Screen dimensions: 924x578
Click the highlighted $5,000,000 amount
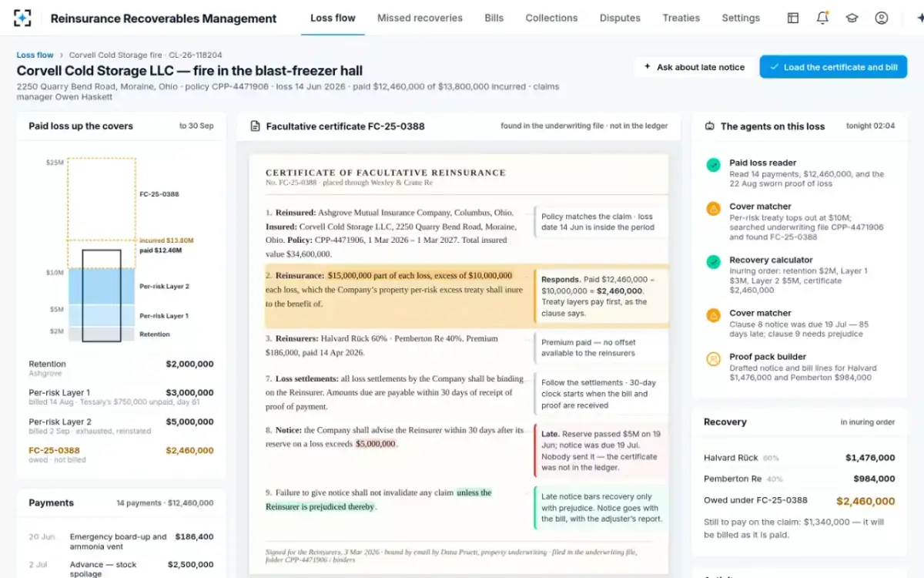tap(376, 444)
